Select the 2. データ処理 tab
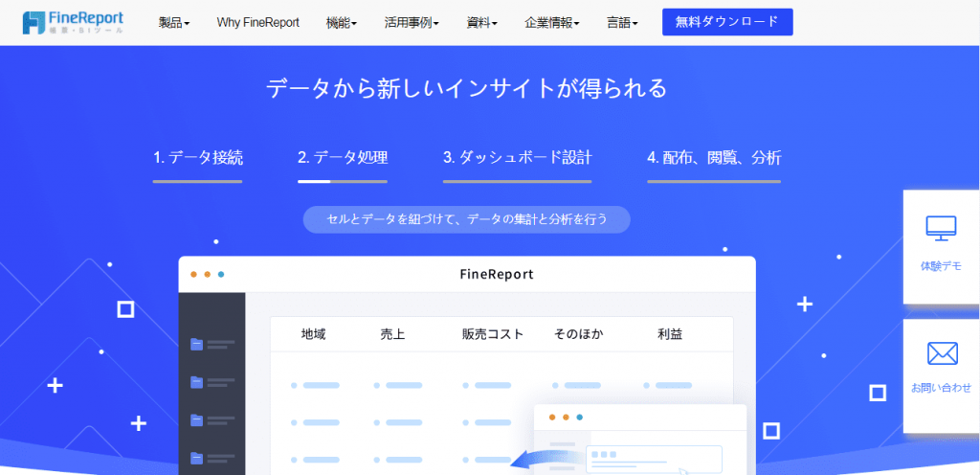The width and height of the screenshot is (980, 475). click(x=343, y=157)
